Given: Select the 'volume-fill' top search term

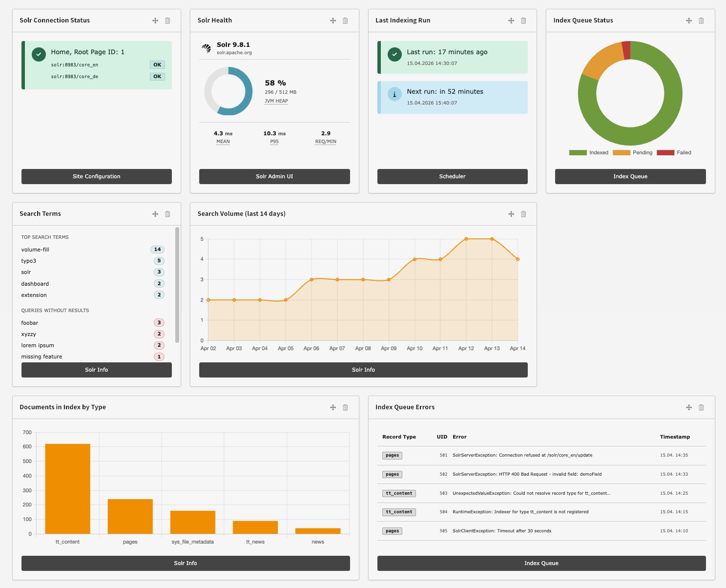Looking at the screenshot, I should 35,250.
